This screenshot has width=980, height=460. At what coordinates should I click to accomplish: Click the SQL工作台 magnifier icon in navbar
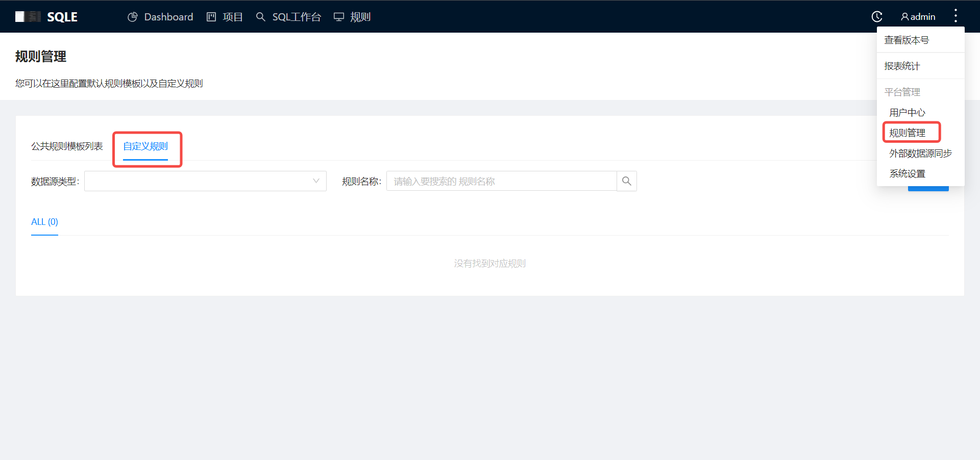pos(261,17)
